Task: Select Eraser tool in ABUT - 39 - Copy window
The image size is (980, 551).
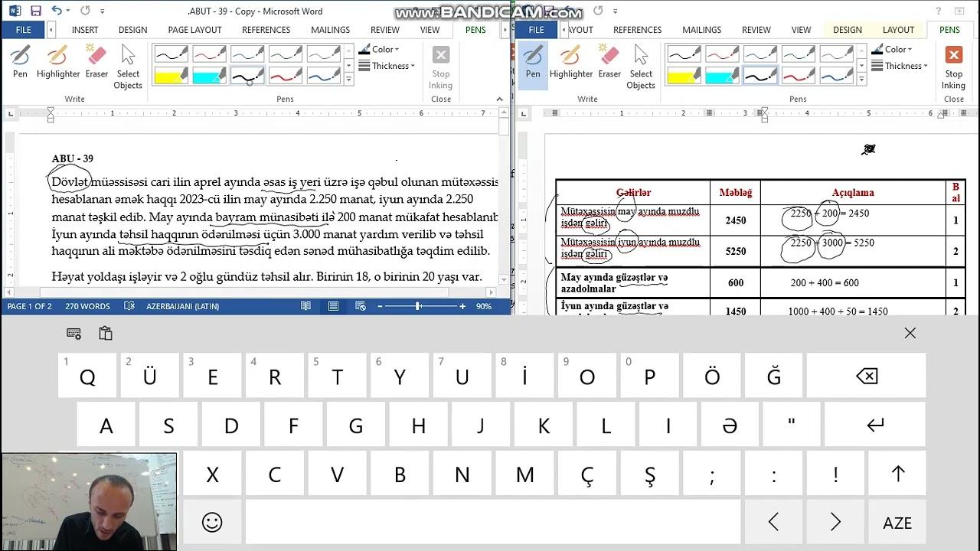Action: [x=96, y=62]
